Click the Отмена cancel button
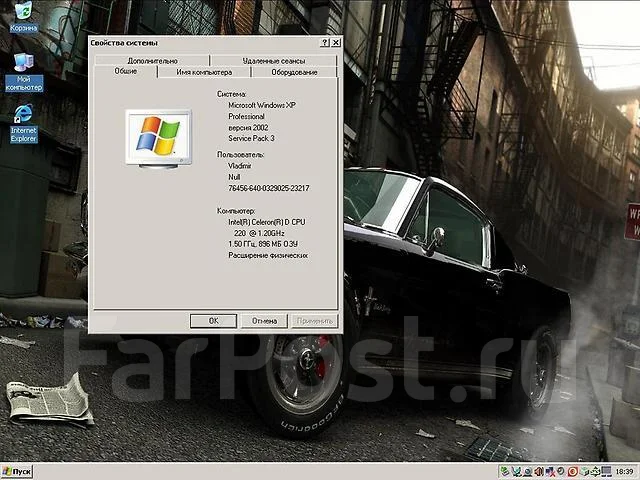The height and width of the screenshot is (480, 640). click(264, 321)
